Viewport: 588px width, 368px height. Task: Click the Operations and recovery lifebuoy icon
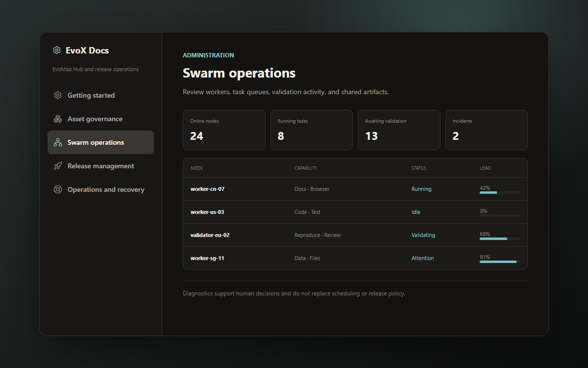coord(58,189)
